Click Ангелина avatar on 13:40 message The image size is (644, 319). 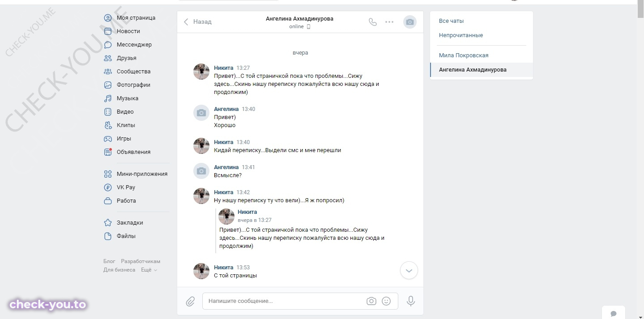pos(201,113)
